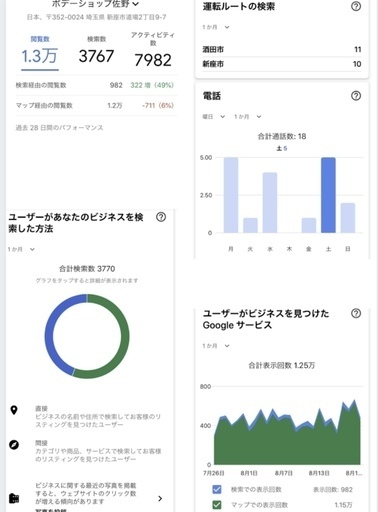378x512 pixels.
Task: Click the Sunday 日 call bar
Action: (x=348, y=218)
